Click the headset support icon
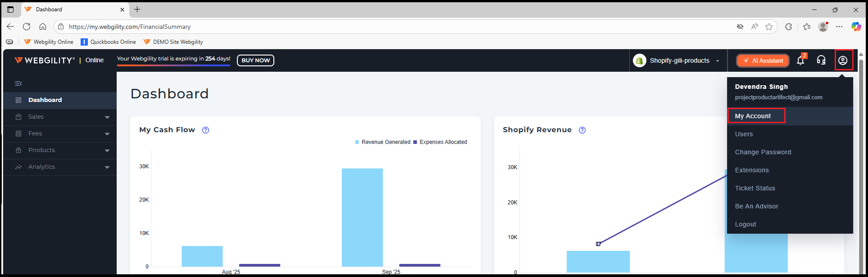The width and height of the screenshot is (868, 277). [x=821, y=60]
